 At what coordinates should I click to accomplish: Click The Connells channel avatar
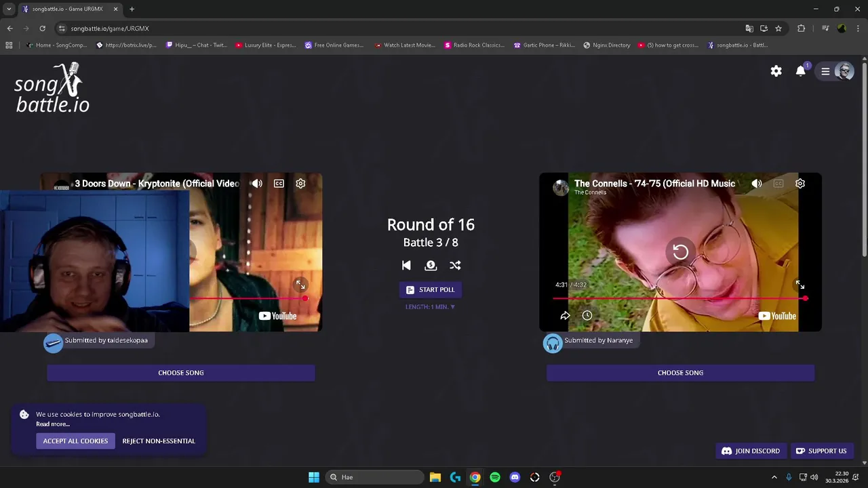(561, 188)
